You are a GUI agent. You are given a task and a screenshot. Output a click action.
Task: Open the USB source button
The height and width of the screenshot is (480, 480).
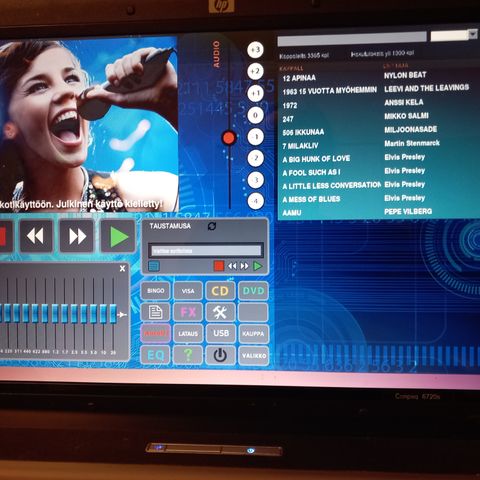tap(220, 333)
